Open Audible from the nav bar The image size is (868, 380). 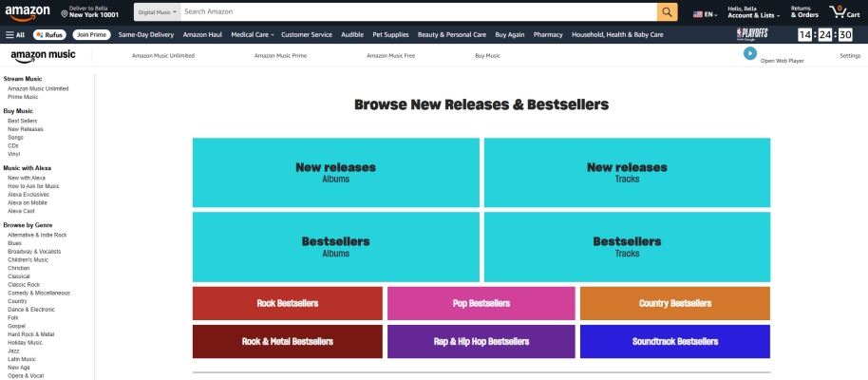[x=352, y=34]
